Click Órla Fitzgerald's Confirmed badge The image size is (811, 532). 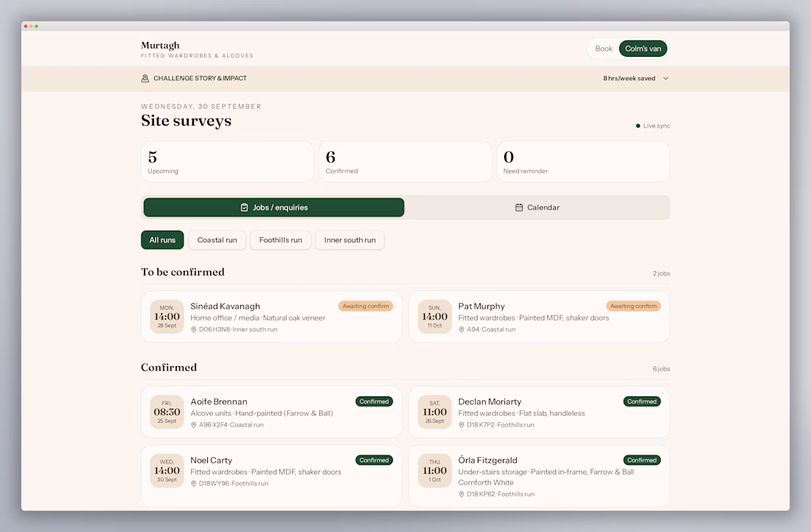click(642, 460)
